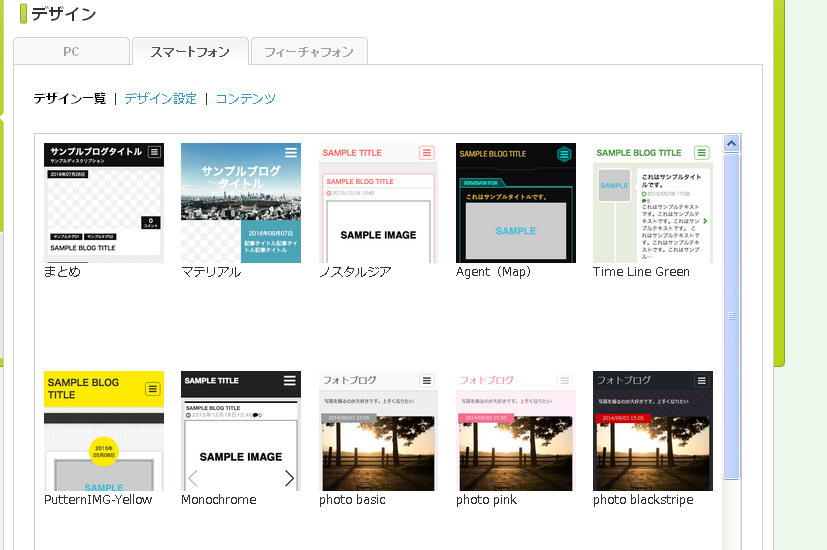Click hexagon menu icon in Agent (Map) preview
827x550 pixels.
pyautogui.click(x=564, y=155)
